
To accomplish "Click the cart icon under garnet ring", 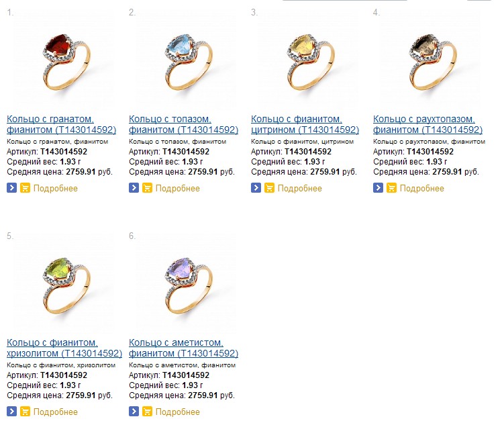I will (25, 188).
